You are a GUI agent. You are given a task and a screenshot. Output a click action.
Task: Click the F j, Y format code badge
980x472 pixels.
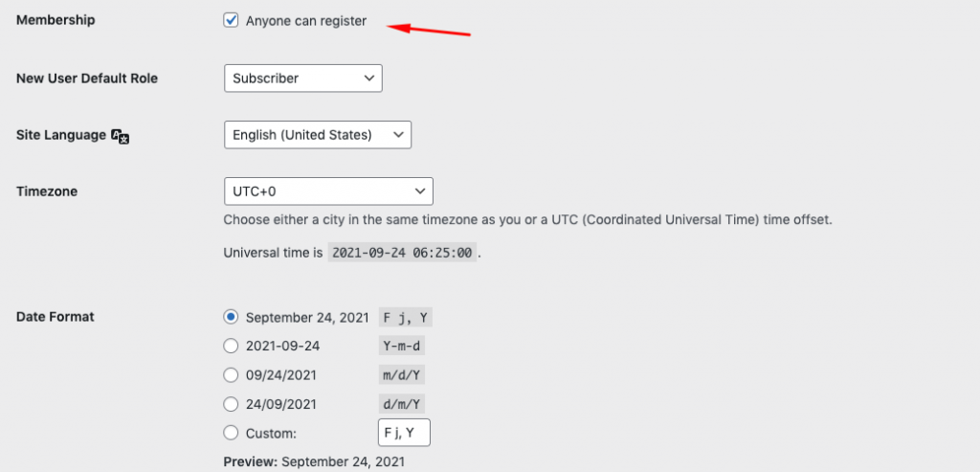406,317
